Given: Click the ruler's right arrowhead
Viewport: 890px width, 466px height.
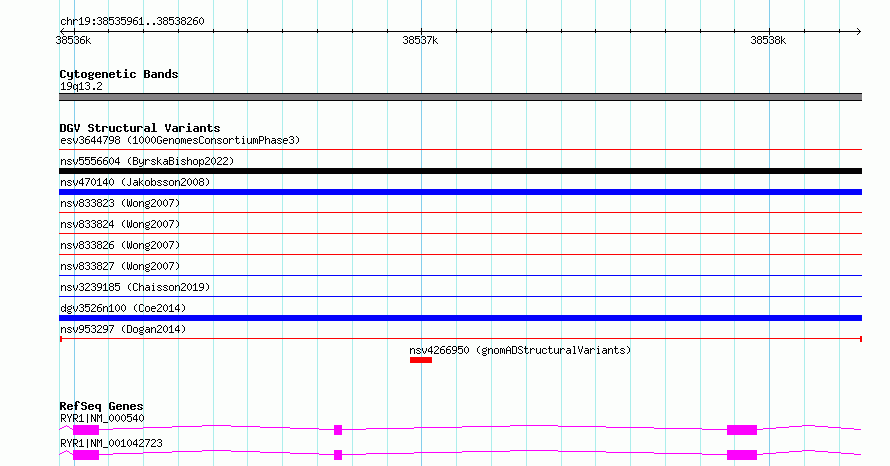Looking at the screenshot, I should click(859, 31).
